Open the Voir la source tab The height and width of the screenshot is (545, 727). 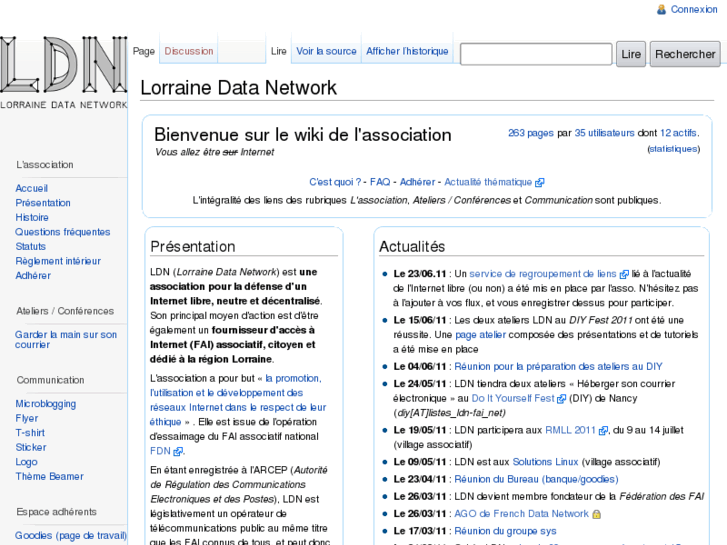(326, 51)
